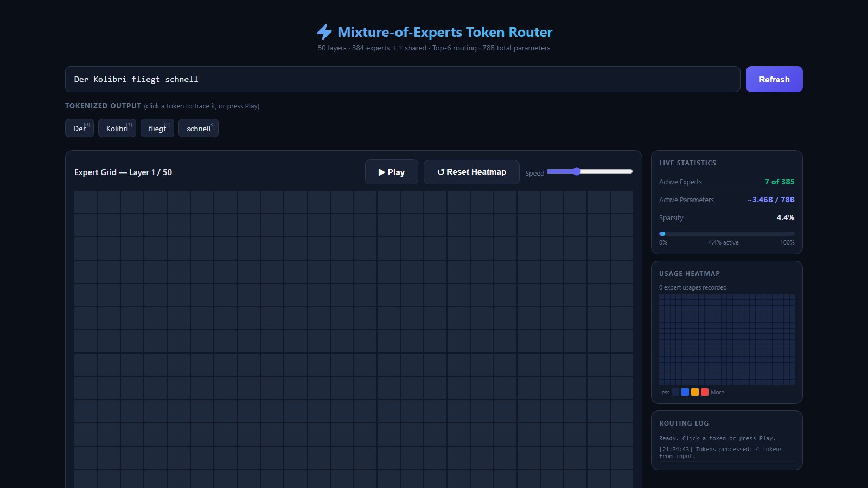Trace the 'schnell' token
The width and height of the screenshot is (868, 488).
click(199, 128)
